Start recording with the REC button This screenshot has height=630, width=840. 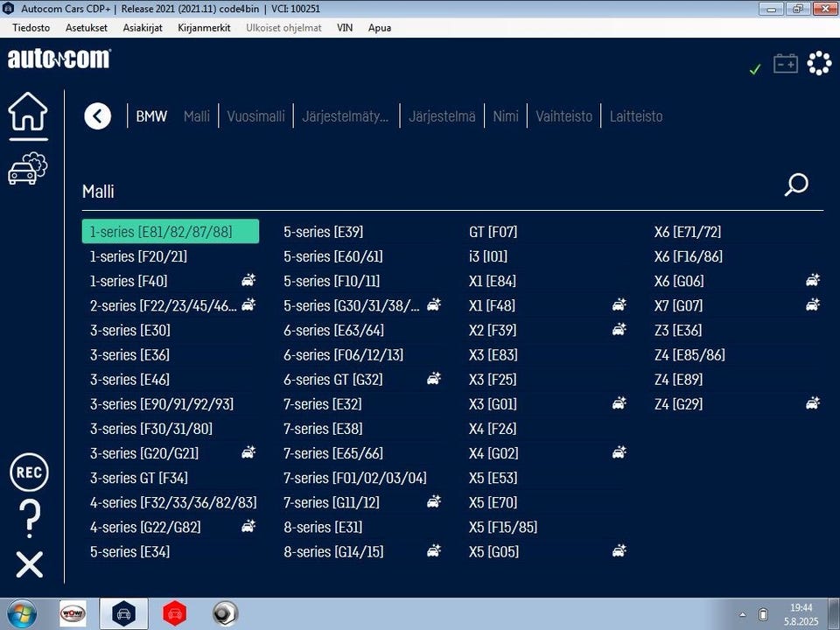coord(29,472)
